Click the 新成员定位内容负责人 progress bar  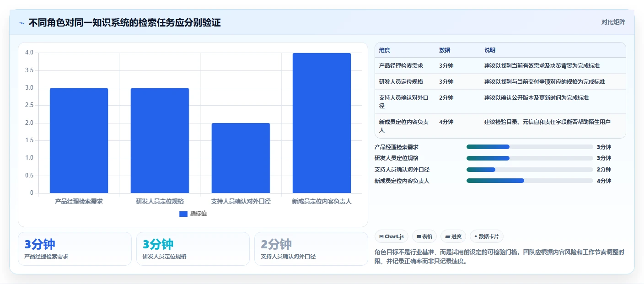pyautogui.click(x=530, y=181)
